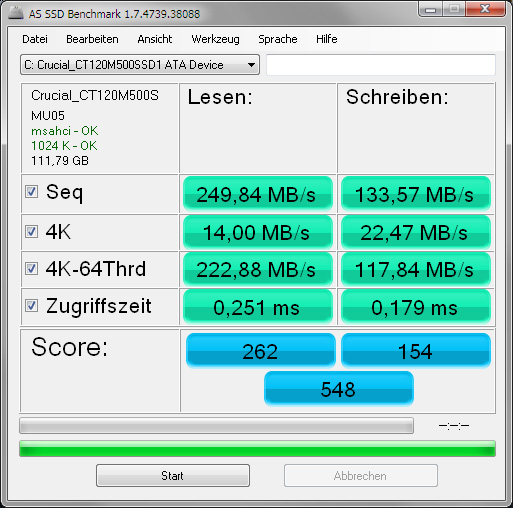Click the green overall progress bar
513x508 pixels.
pos(257,449)
